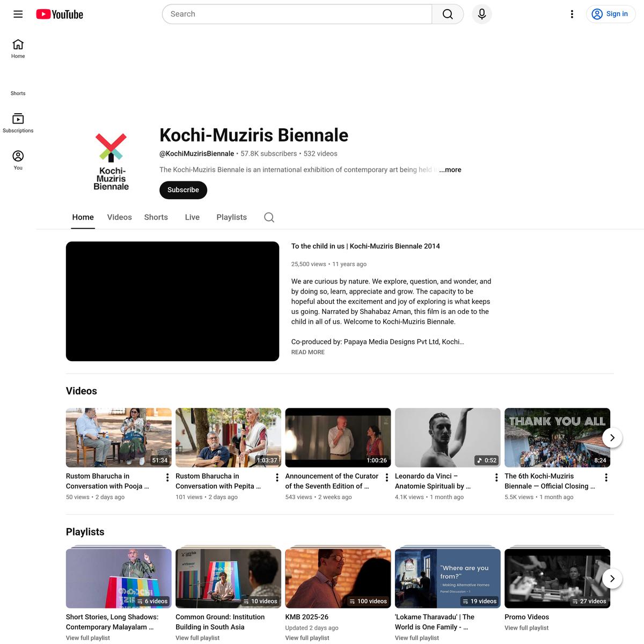
Task: Click the Kochi-Muziris Biennale channel avatar
Action: pyautogui.click(x=111, y=162)
